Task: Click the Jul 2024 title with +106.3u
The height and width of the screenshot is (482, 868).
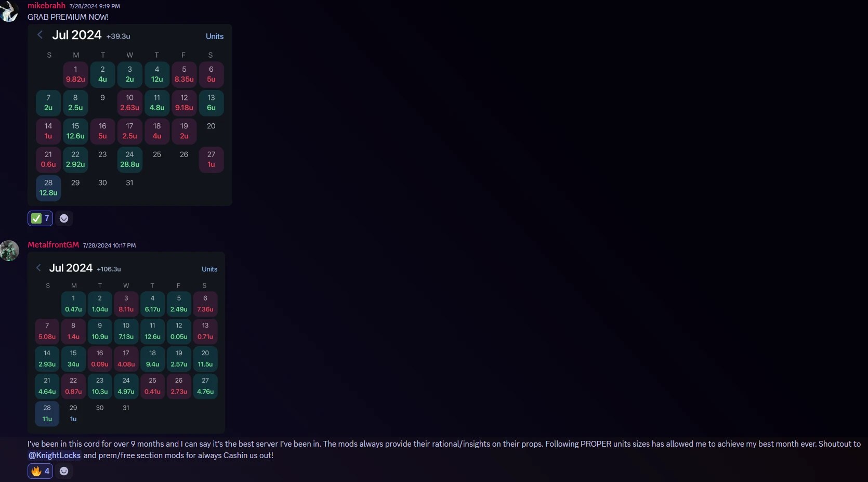Action: click(71, 268)
